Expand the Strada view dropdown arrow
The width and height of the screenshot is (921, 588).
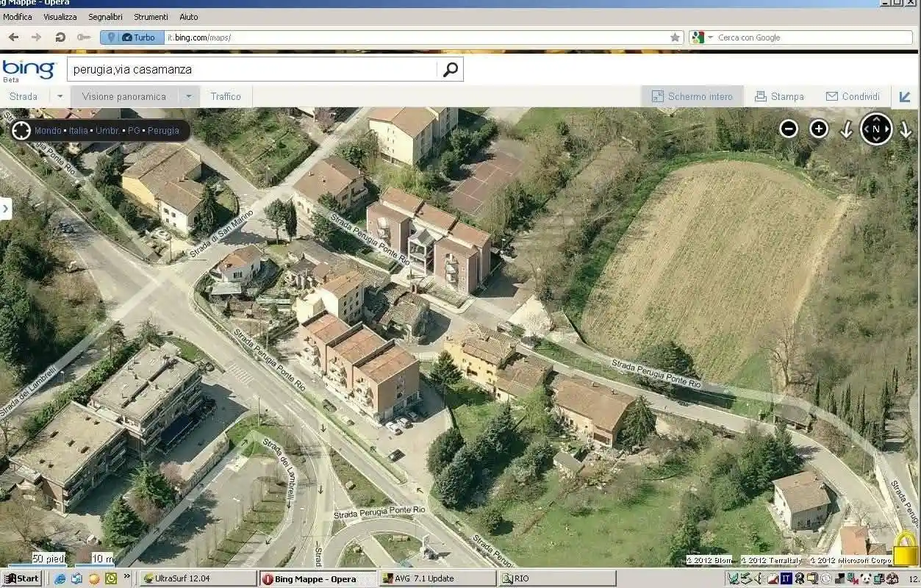pos(60,96)
